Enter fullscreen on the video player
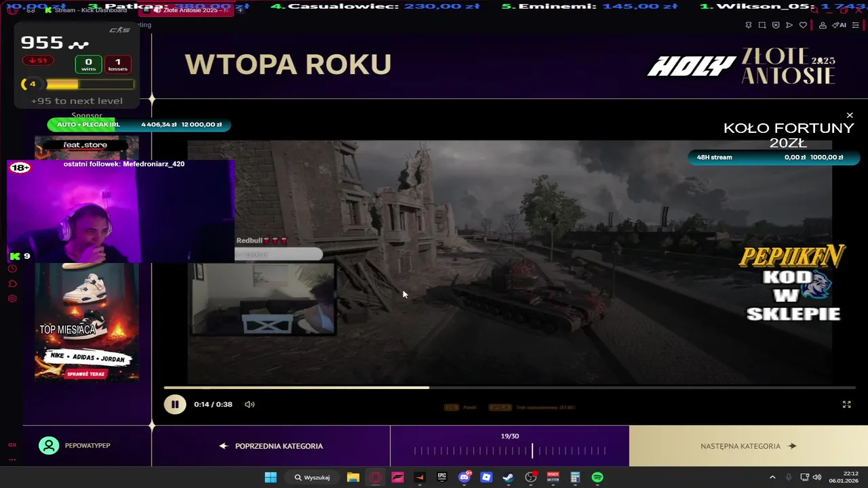This screenshot has width=868, height=488. [846, 404]
